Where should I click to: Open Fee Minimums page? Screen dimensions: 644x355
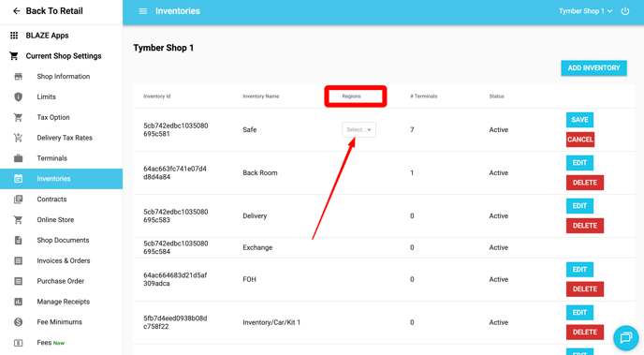coord(61,322)
